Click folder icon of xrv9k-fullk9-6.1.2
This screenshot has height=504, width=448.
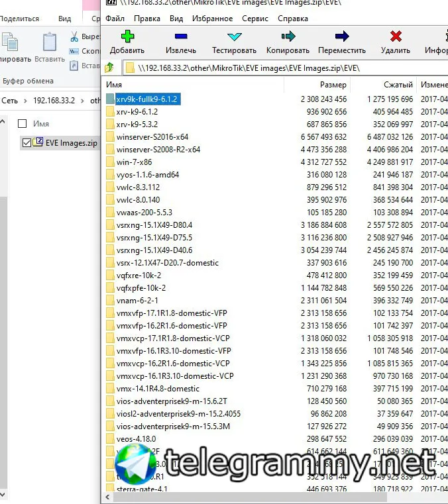click(110, 99)
